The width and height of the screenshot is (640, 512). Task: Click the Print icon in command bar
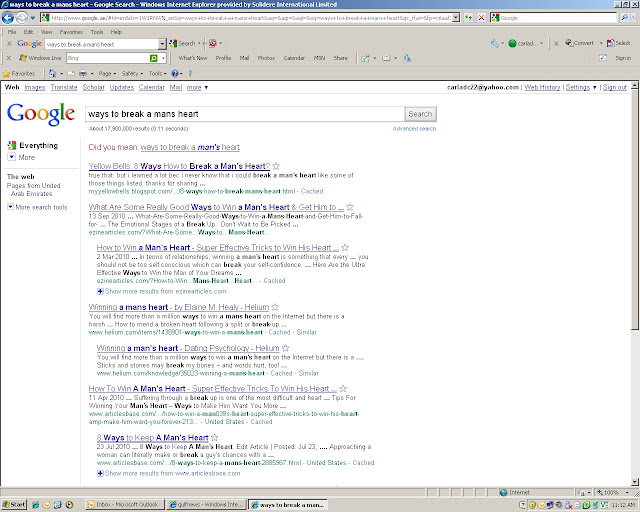pos(83,73)
